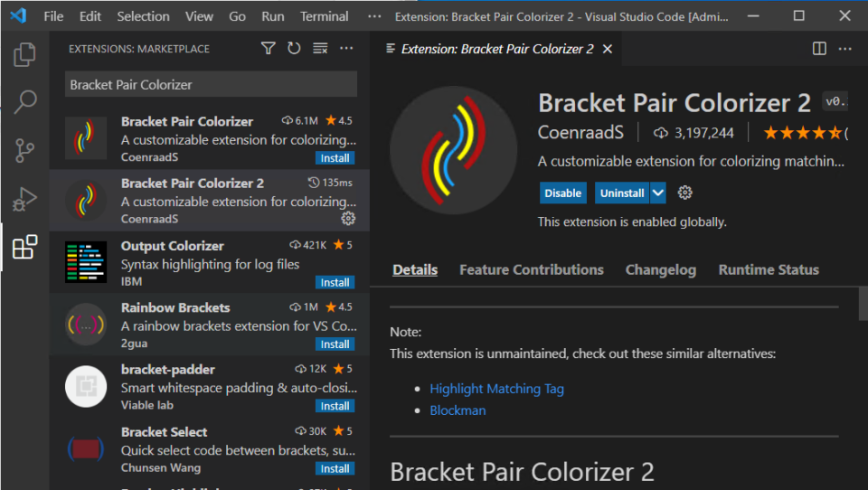Image resolution: width=868 pixels, height=490 pixels.
Task: Click the Bracket Pair Colorizer 2 large logo
Action: pos(453,150)
